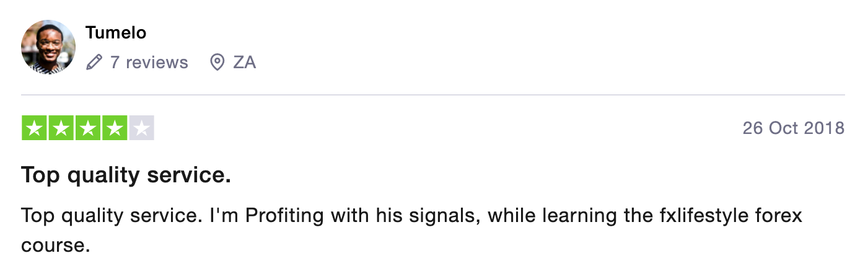Screen dimensions: 868x271
Task: Open the bold Top quality service heading
Action: pos(126,175)
